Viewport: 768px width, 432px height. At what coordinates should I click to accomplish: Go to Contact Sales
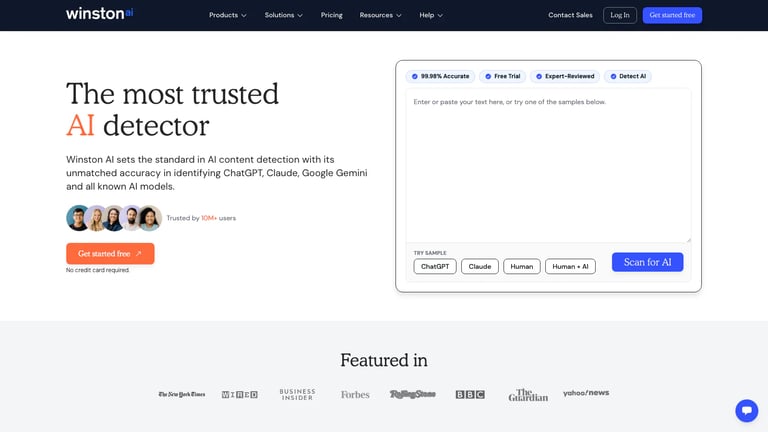coord(570,15)
